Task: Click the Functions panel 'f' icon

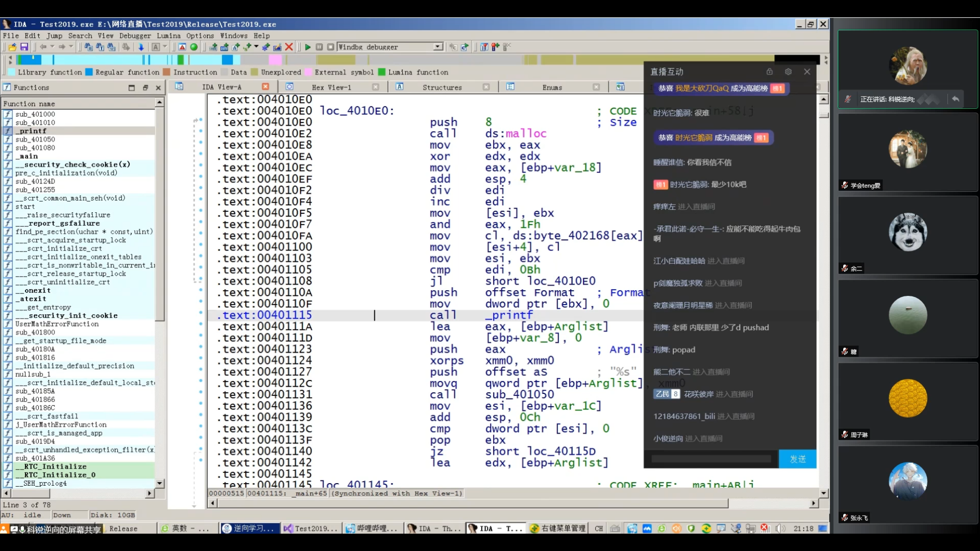Action: coord(7,87)
